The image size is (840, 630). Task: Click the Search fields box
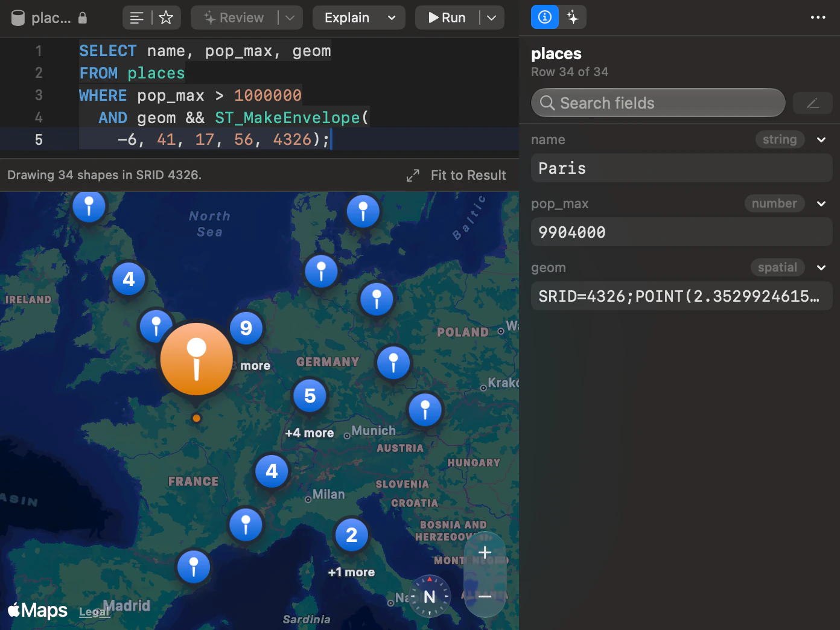coord(658,103)
